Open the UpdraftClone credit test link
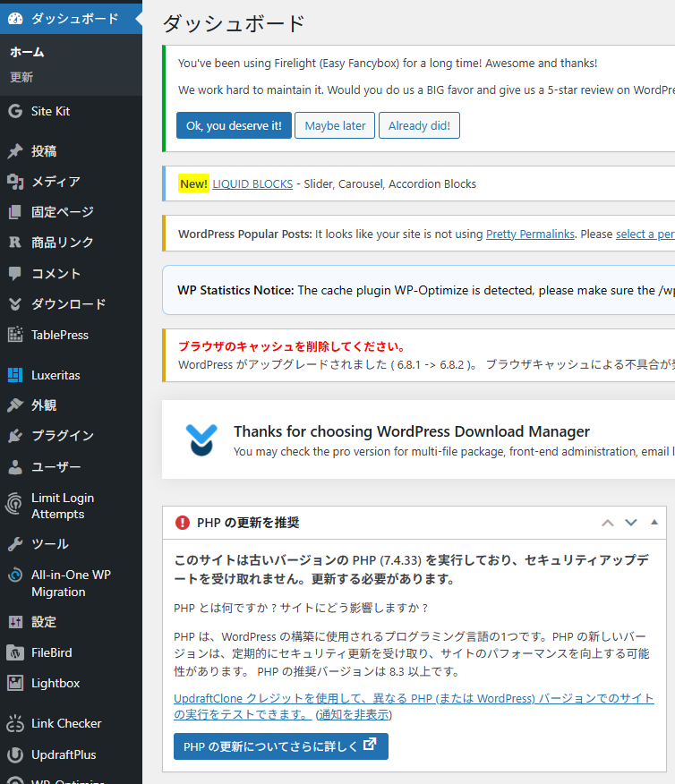Image resolution: width=675 pixels, height=784 pixels. 414,706
